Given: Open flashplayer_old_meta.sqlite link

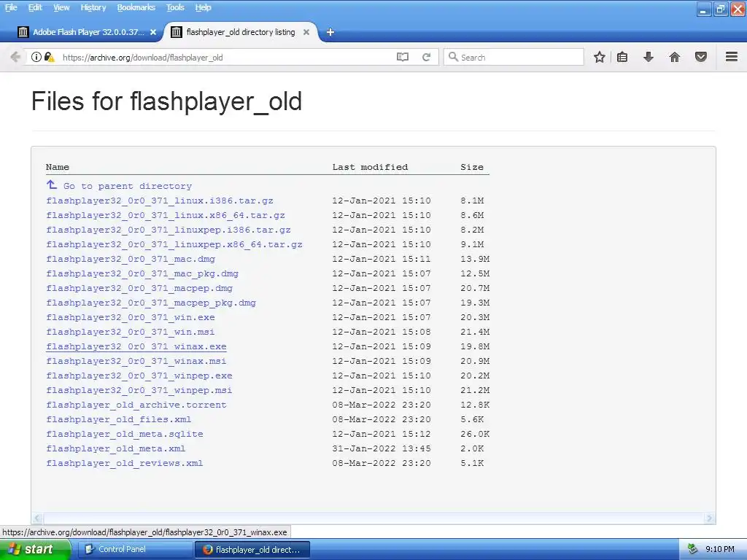Looking at the screenshot, I should pos(124,434).
